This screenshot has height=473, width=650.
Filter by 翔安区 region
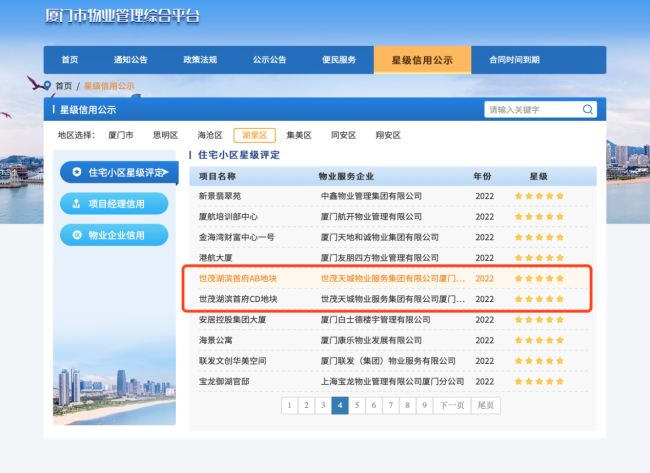click(388, 135)
